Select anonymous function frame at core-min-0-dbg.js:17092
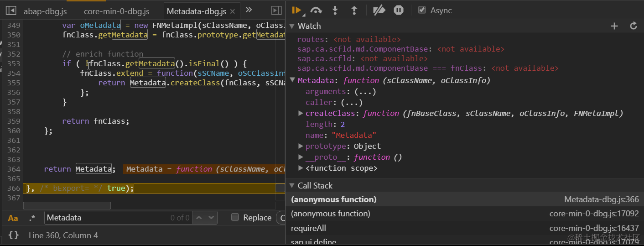Viewport: 644px width, 246px height. point(465,214)
